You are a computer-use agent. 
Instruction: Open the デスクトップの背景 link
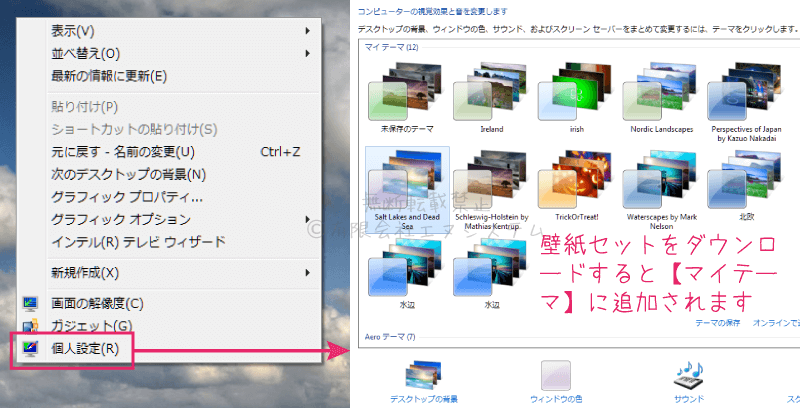[424, 399]
